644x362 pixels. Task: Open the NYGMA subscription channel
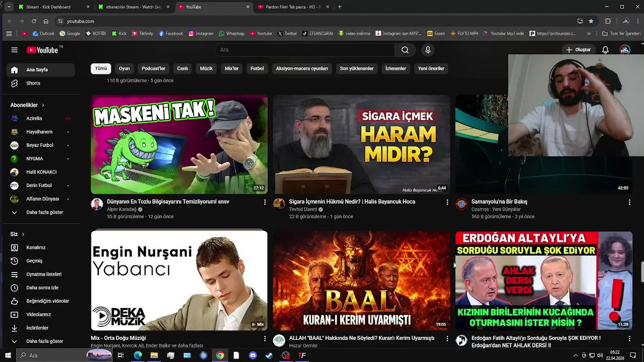point(41,159)
